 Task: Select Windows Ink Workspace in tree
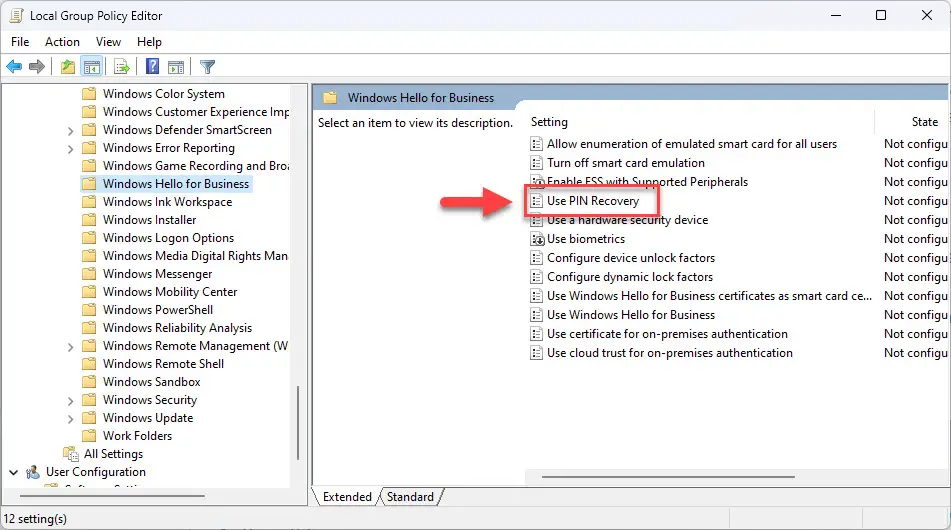click(x=167, y=202)
